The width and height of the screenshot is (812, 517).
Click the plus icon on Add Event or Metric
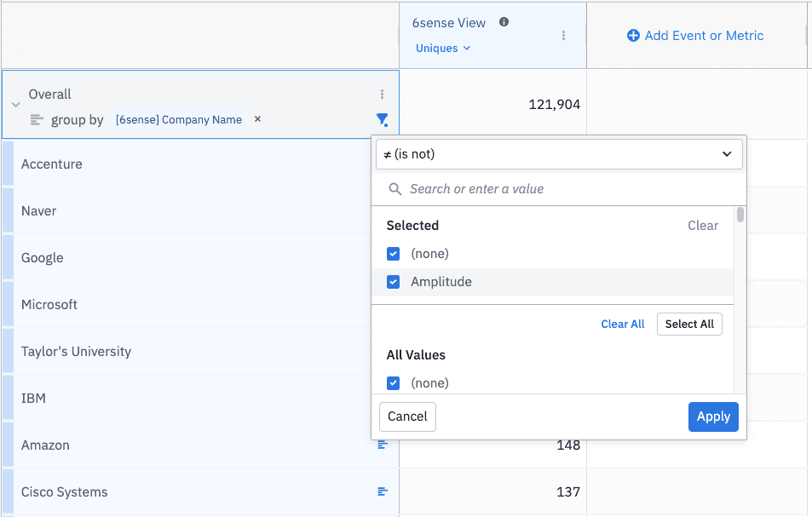pos(634,35)
